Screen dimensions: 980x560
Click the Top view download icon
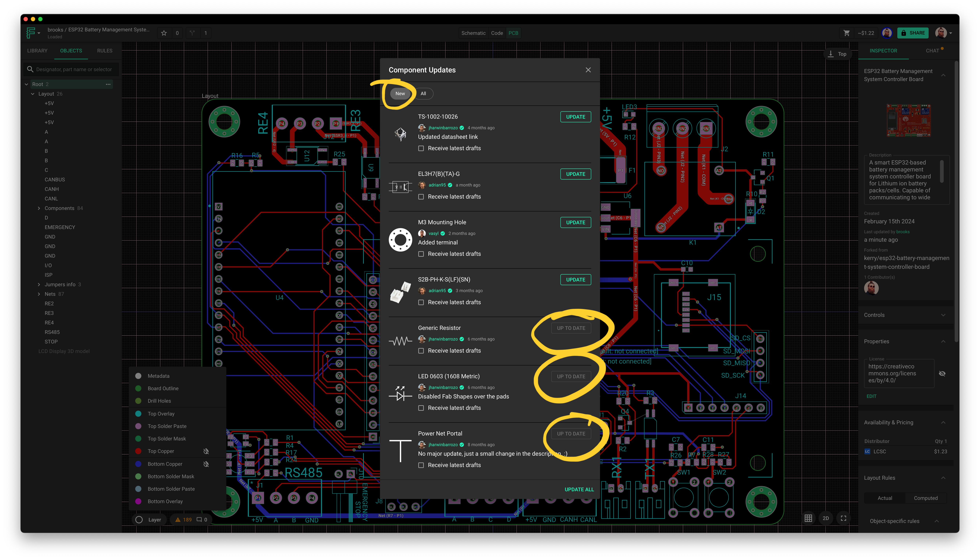click(830, 54)
